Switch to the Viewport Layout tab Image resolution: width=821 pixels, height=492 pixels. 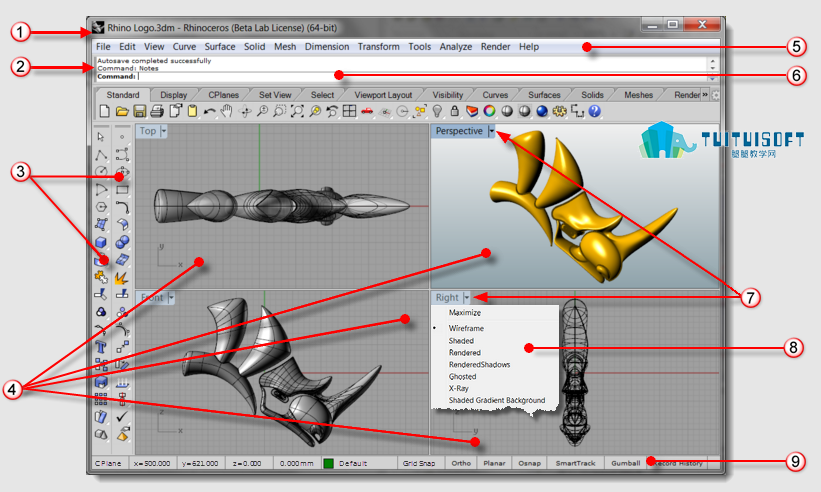[383, 95]
